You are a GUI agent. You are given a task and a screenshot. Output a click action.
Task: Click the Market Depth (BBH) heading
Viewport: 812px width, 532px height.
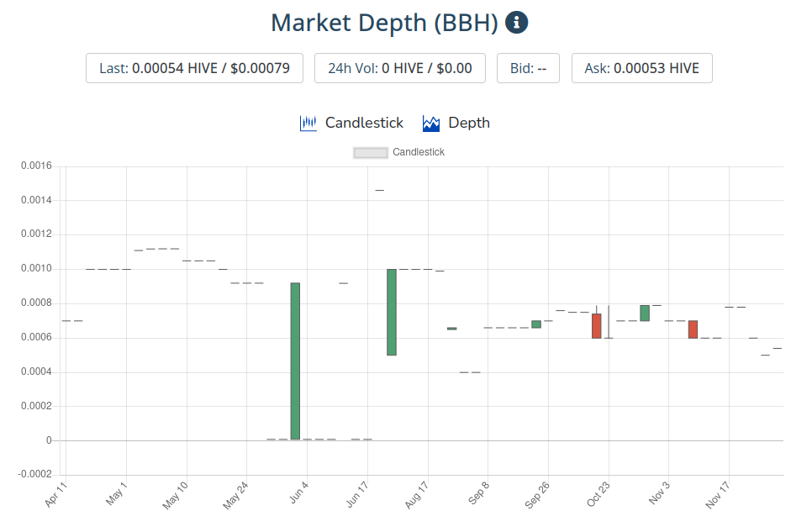click(384, 24)
